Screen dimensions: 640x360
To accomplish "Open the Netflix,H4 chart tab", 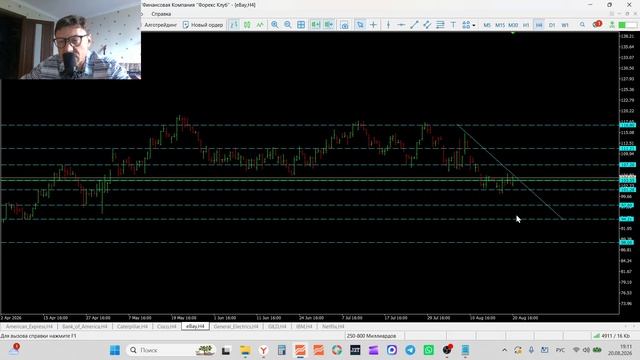I will 333,327.
